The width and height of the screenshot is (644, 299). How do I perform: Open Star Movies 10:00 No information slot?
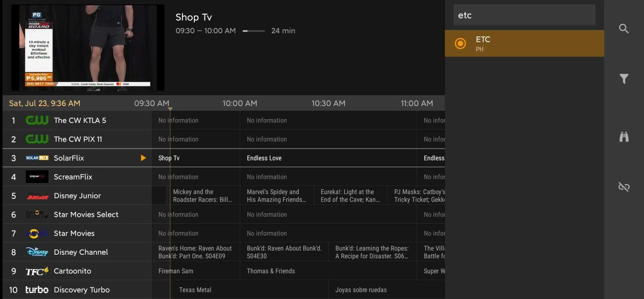coord(328,233)
